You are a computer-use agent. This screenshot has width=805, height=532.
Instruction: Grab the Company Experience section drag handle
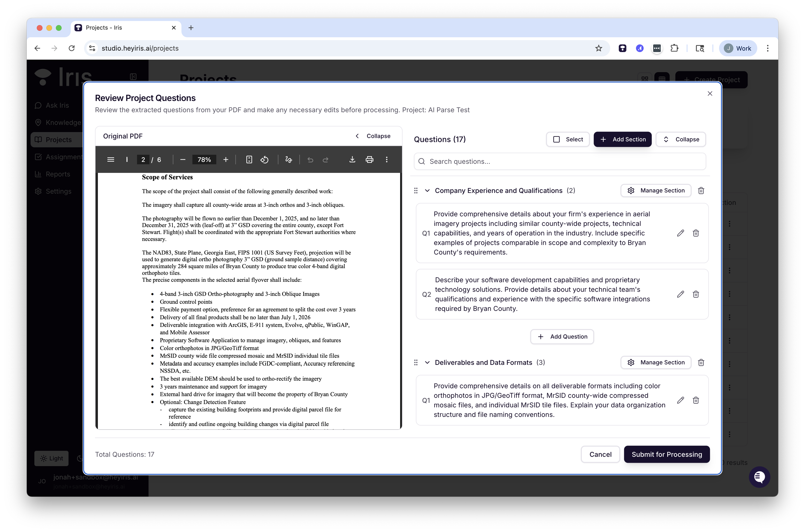pyautogui.click(x=416, y=191)
